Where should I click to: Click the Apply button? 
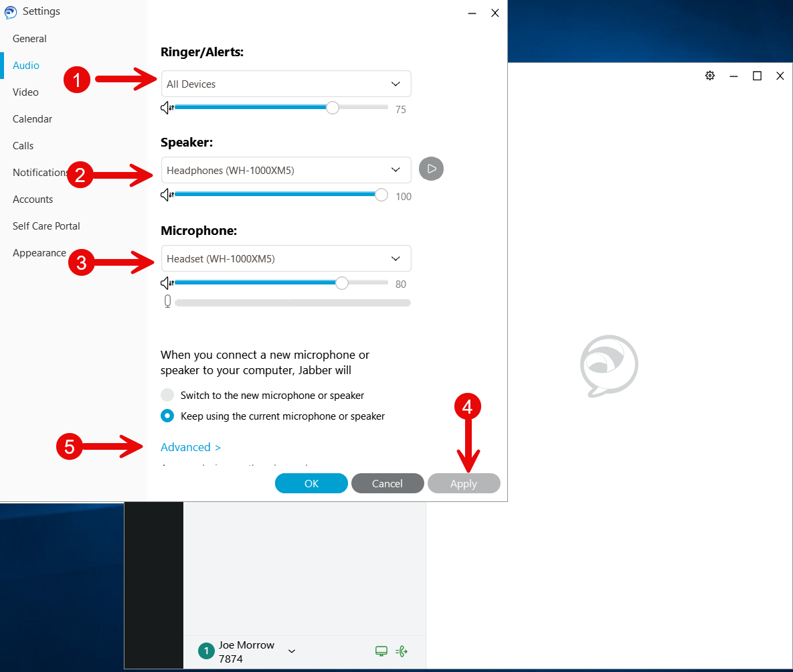pyautogui.click(x=464, y=483)
